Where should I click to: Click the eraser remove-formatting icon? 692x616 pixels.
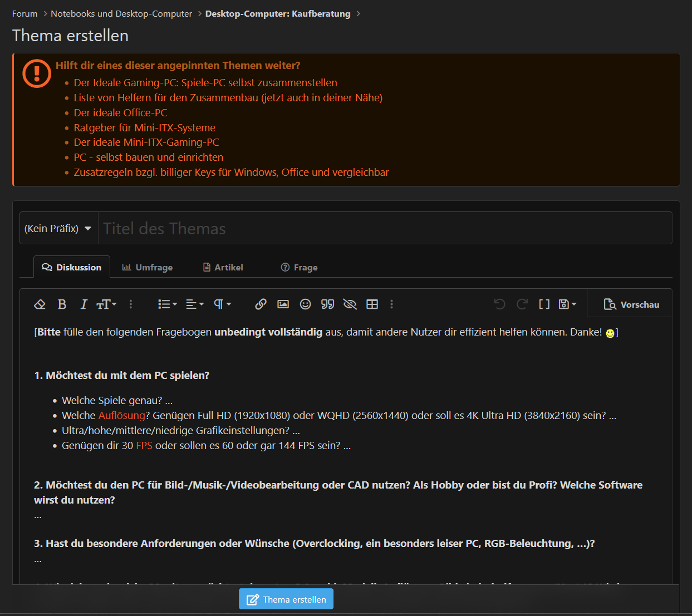[x=40, y=304]
